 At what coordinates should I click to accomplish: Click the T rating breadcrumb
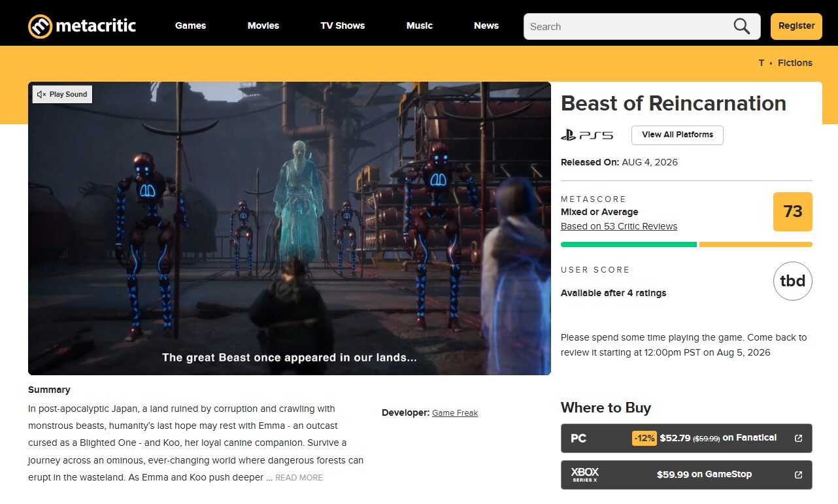pos(762,63)
